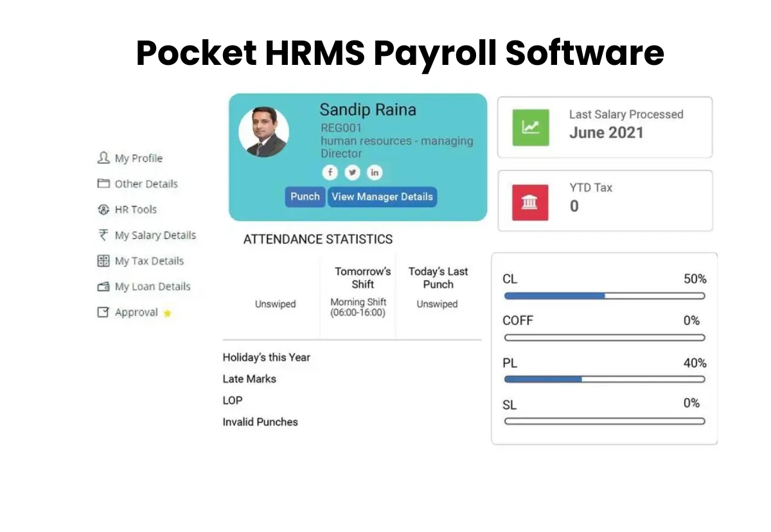Open the Twitter social icon
The width and height of the screenshot is (771, 532).
[x=352, y=172]
